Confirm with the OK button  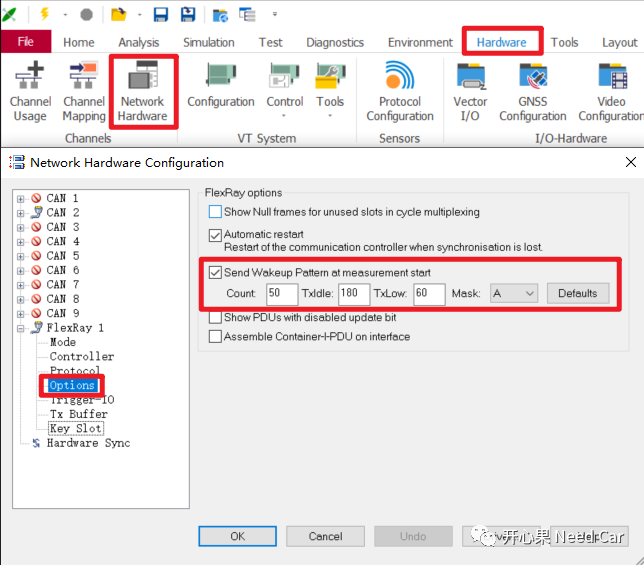[x=237, y=536]
